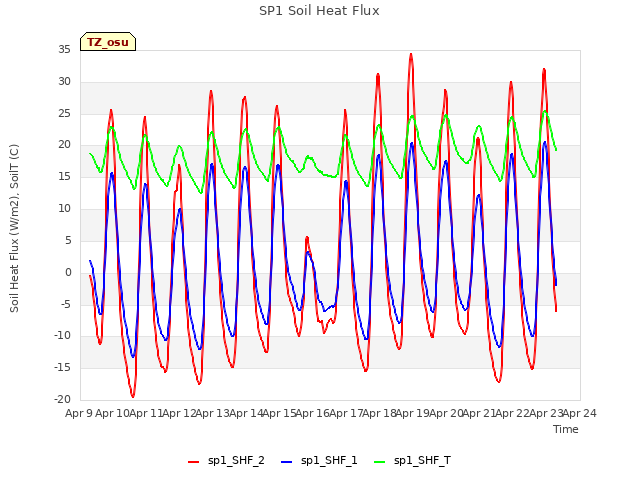Toggle the sp1_SHF_2 legend entry
The image size is (640, 480).
point(226,461)
